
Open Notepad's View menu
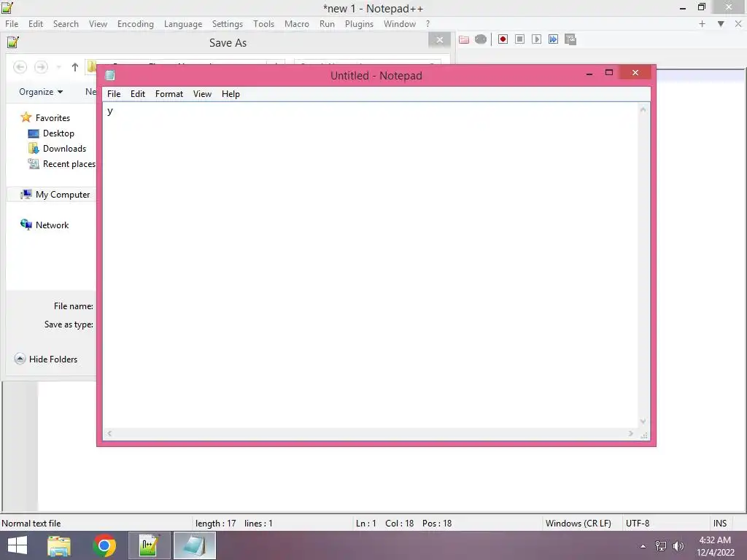pos(203,94)
